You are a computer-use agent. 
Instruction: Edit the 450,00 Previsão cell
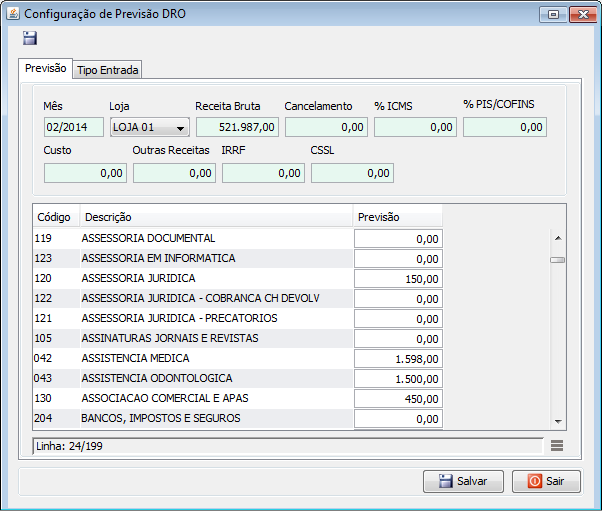(399, 399)
